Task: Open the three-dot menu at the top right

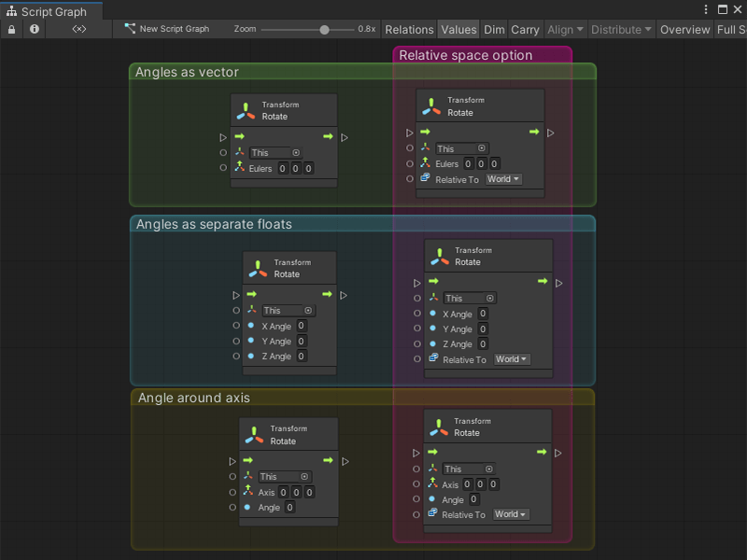Action: (x=707, y=8)
